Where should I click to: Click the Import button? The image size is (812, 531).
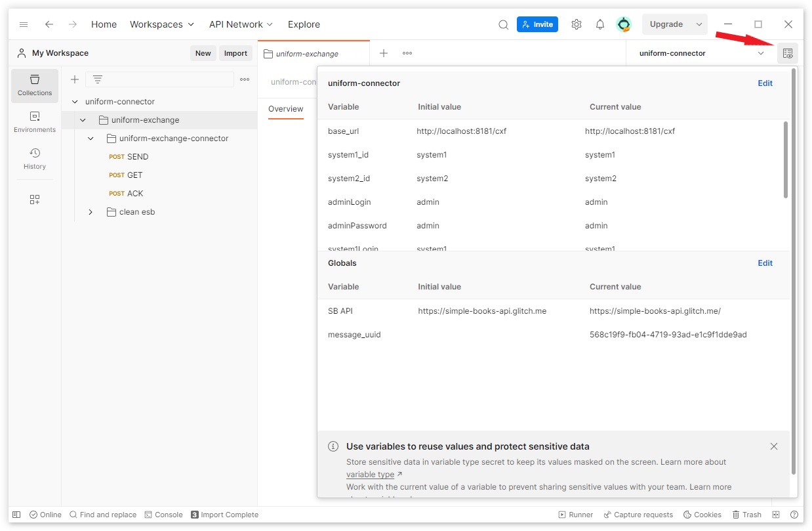coord(235,53)
